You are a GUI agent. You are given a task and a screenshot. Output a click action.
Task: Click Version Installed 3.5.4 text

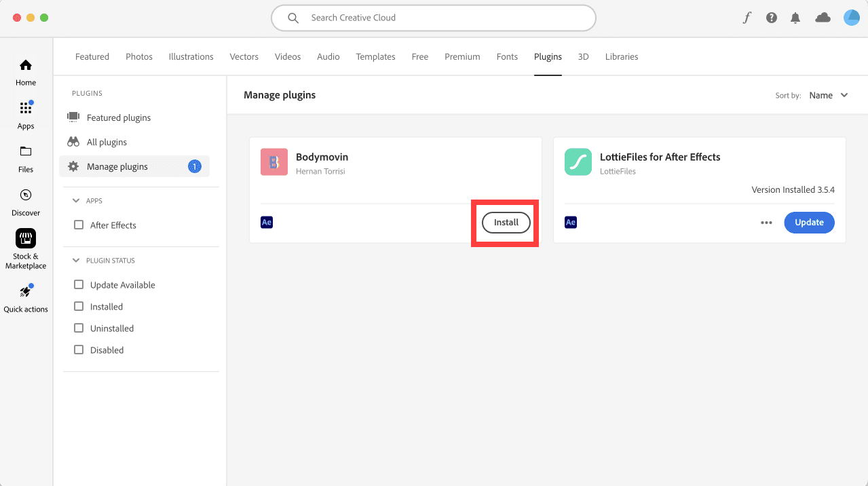(x=793, y=190)
